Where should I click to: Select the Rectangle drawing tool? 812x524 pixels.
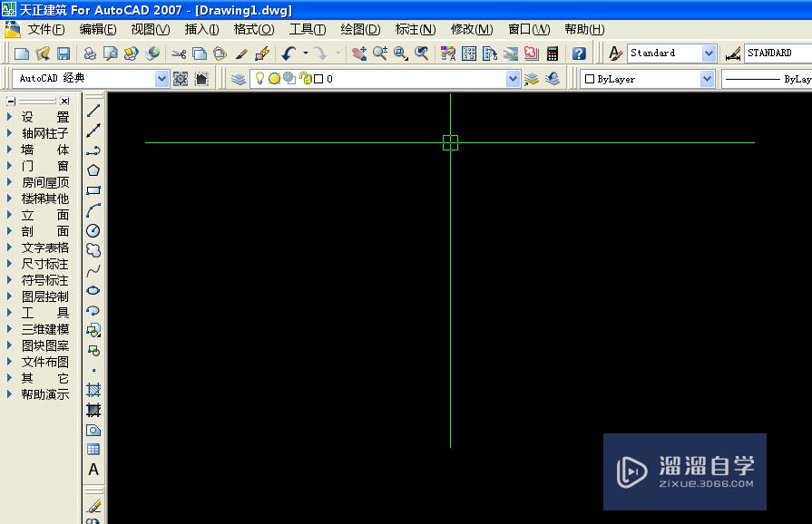tap(93, 189)
